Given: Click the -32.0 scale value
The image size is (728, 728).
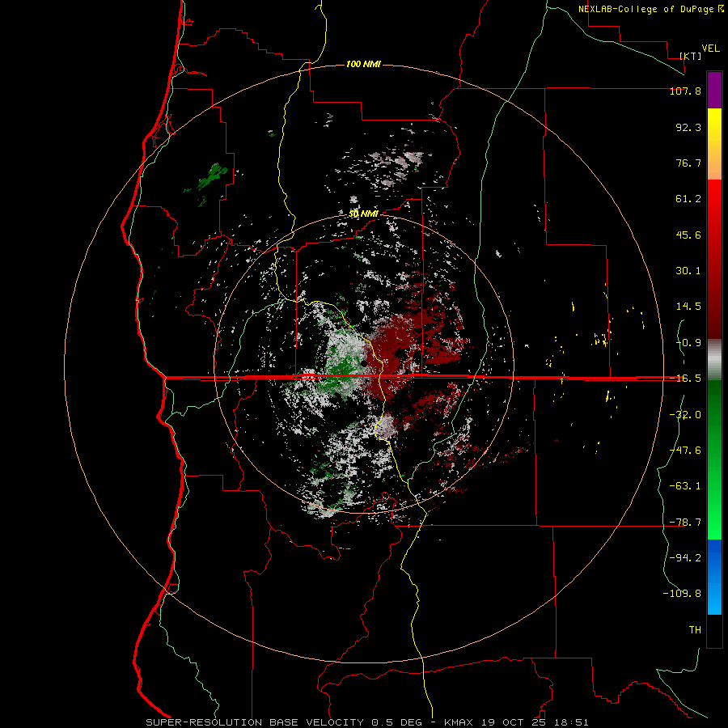Looking at the screenshot, I should [x=685, y=415].
